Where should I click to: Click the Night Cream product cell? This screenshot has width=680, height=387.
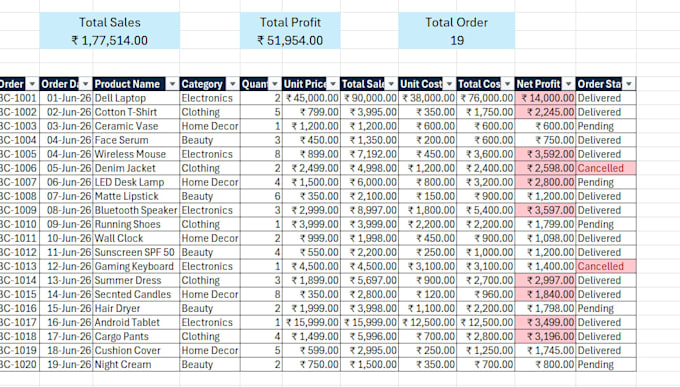136,364
